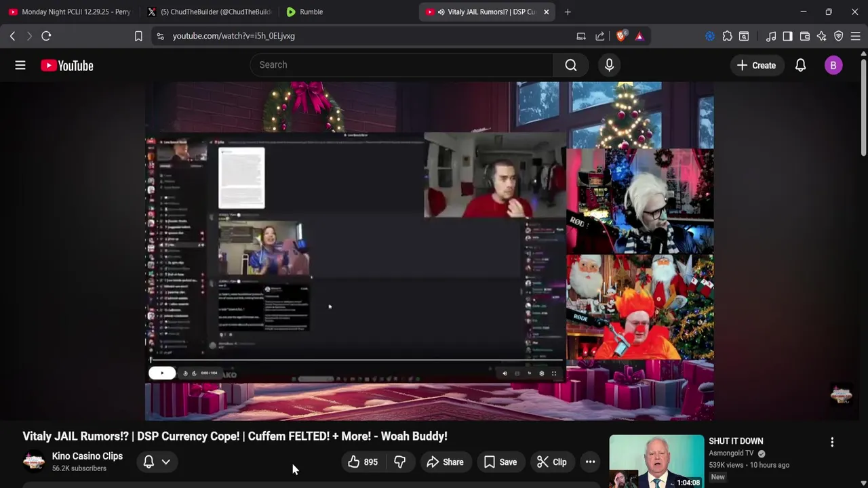Open Leo AI sparkle icon
Image resolution: width=868 pixels, height=488 pixels.
[822, 36]
